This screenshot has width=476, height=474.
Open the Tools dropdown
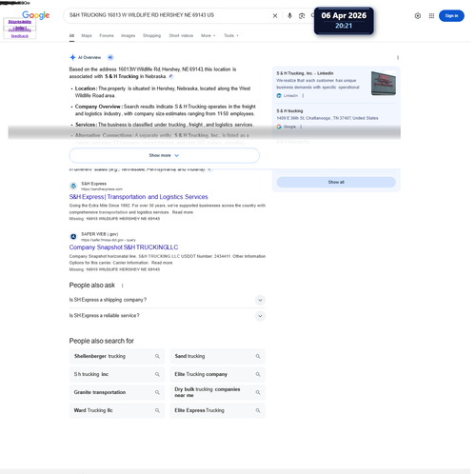click(231, 35)
